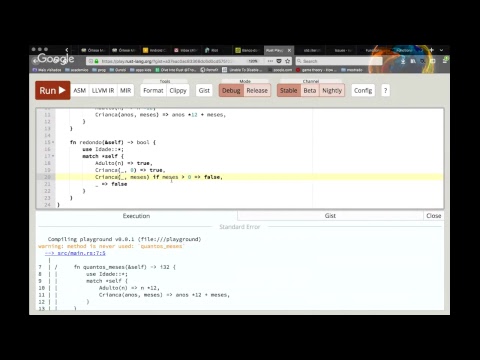Open the Config menu
This screenshot has height=360, width=480.
(x=363, y=90)
